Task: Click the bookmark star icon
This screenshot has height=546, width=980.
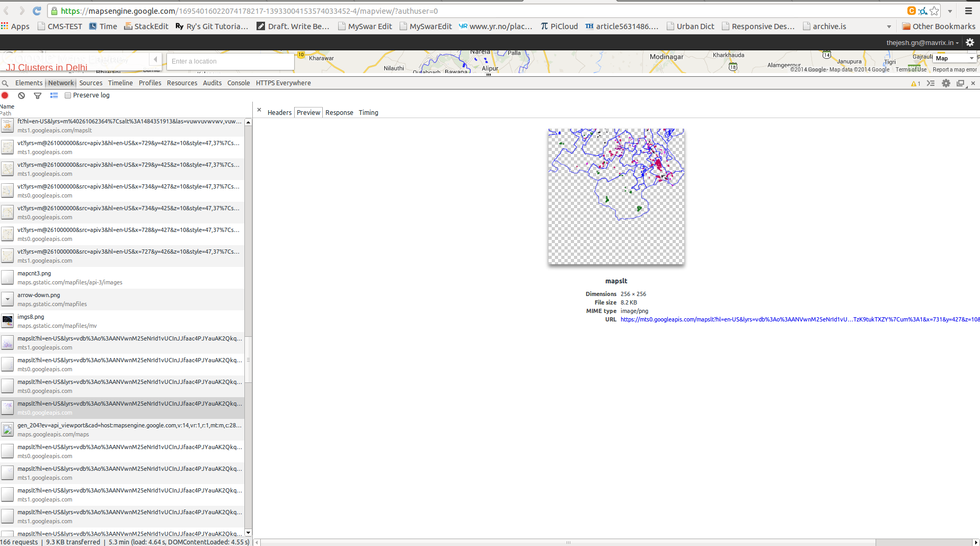Action: click(934, 11)
